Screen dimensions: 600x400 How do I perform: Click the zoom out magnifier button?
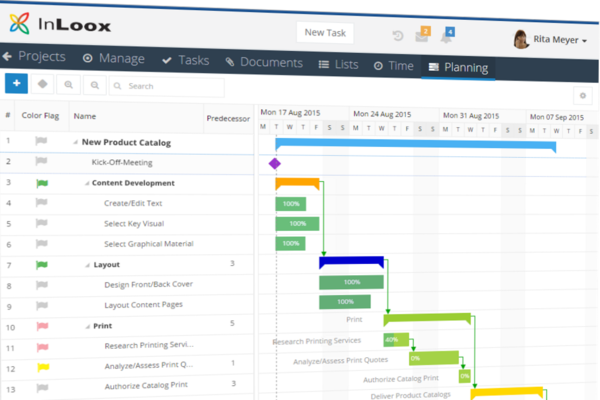pos(95,85)
